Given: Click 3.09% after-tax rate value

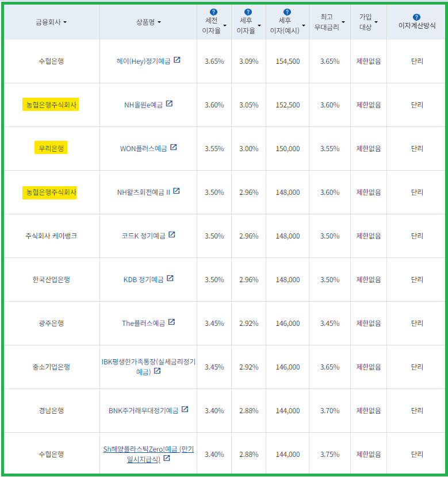Looking at the screenshot, I should (248, 61).
